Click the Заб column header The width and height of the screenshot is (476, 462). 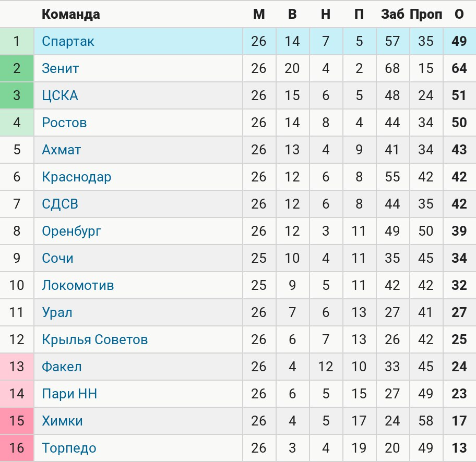pos(393,14)
